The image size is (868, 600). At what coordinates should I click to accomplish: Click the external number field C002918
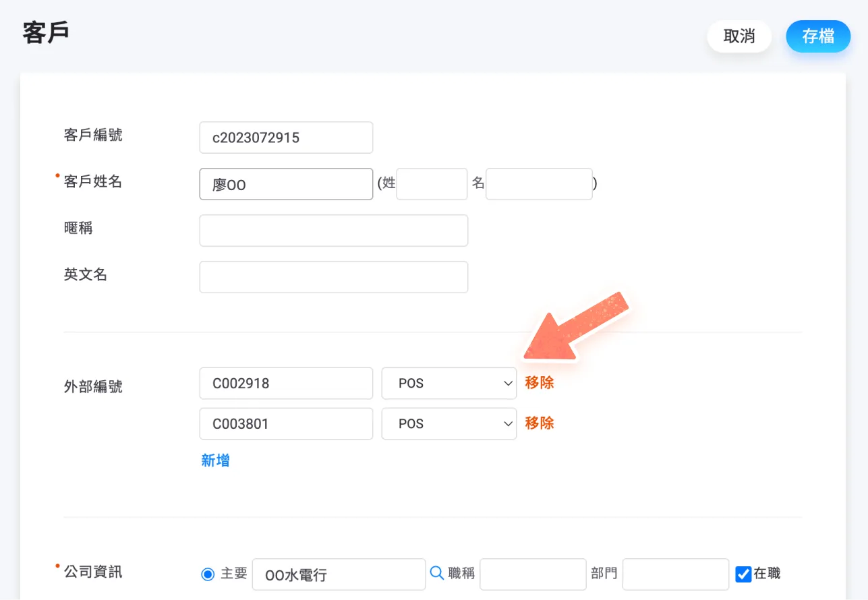(287, 384)
